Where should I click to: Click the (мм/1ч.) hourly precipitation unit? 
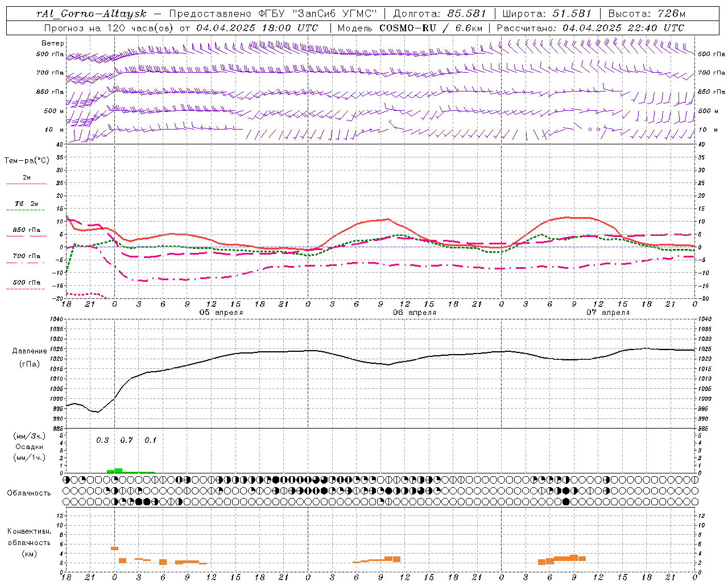click(x=30, y=458)
